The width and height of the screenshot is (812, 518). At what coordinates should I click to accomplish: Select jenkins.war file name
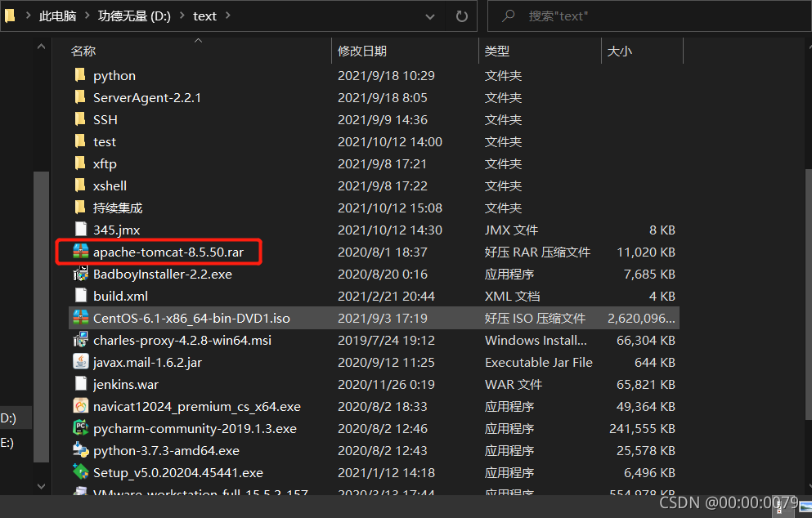(126, 385)
